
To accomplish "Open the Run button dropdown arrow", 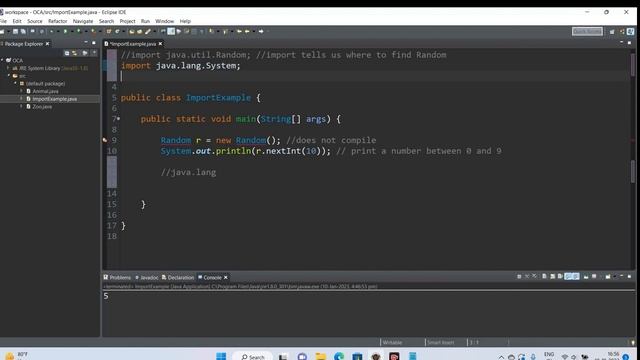I will tap(71, 31).
